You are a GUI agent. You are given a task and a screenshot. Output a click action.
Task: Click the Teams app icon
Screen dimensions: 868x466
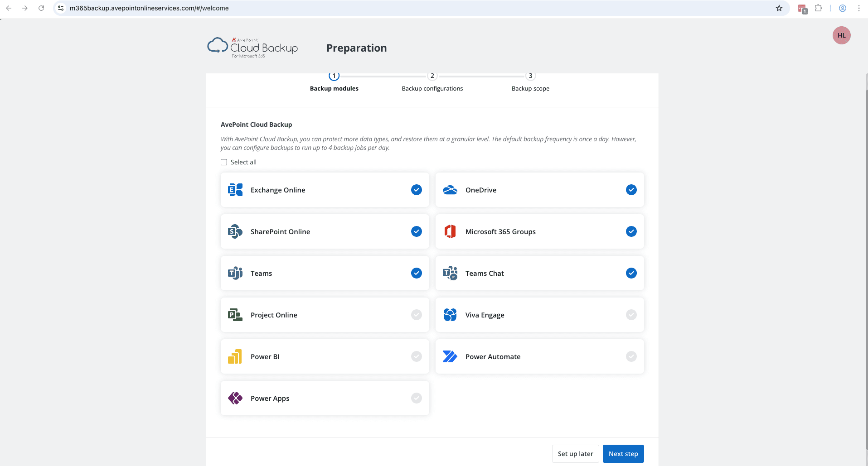235,273
